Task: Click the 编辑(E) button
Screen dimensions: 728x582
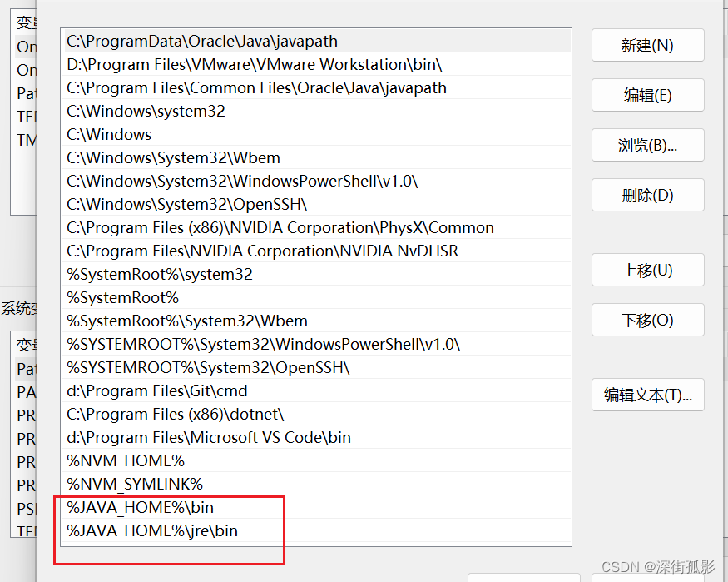Action: 647,95
